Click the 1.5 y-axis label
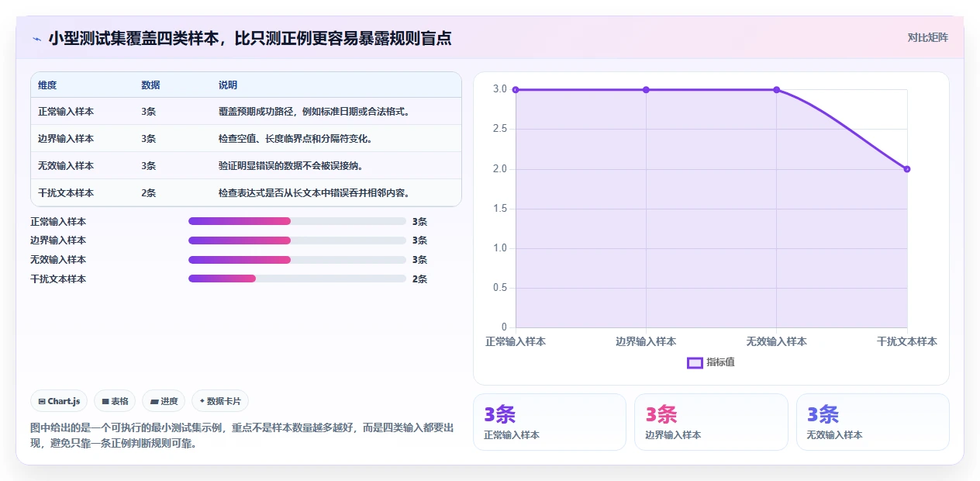Image resolution: width=980 pixels, height=481 pixels. click(500, 209)
